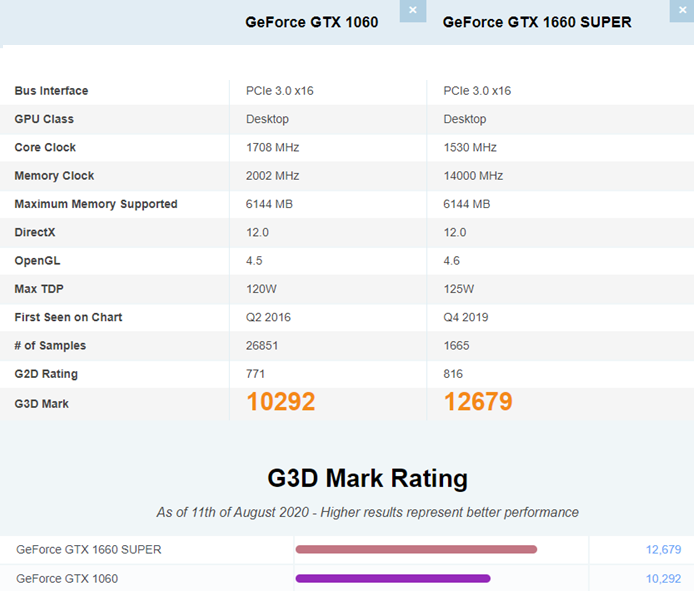The image size is (694, 591).
Task: Click the Core Clock row label
Action: [x=45, y=147]
